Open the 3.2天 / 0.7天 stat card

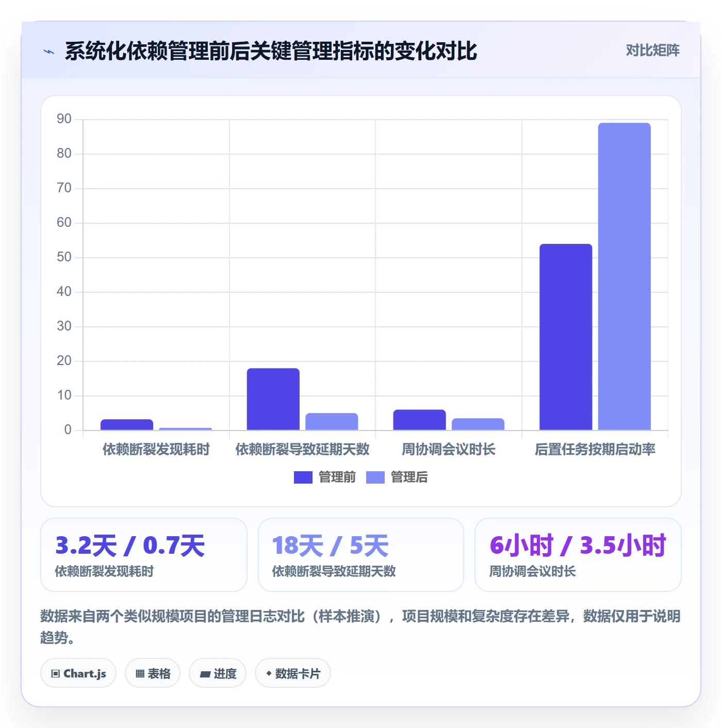coord(144,555)
